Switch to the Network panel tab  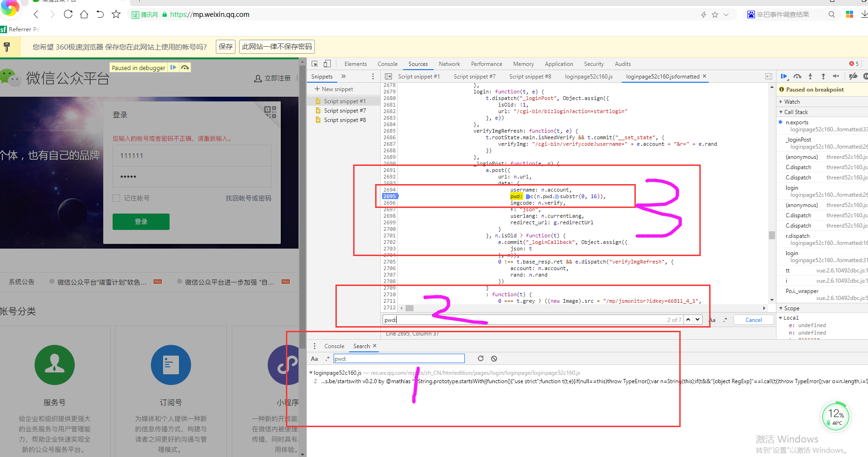coord(449,64)
